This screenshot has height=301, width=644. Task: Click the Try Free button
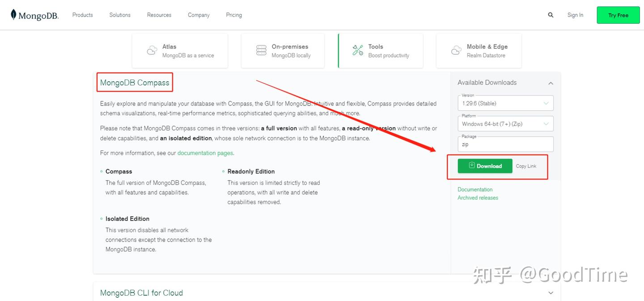click(618, 15)
